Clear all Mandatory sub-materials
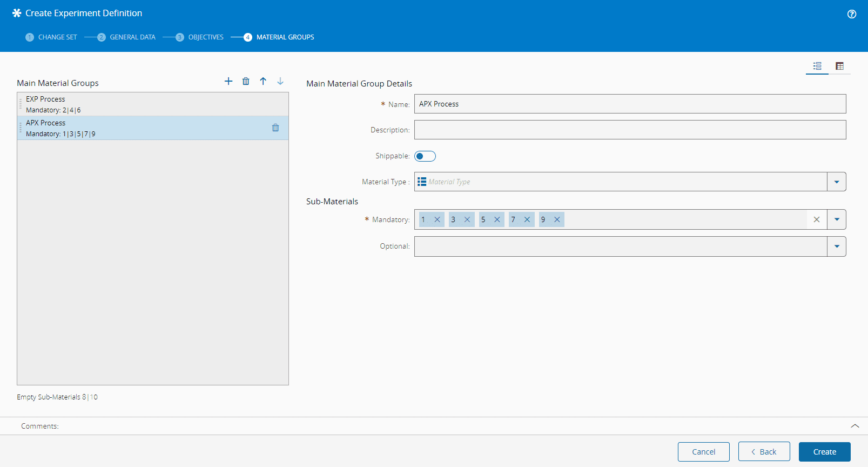The image size is (868, 467). pos(817,219)
